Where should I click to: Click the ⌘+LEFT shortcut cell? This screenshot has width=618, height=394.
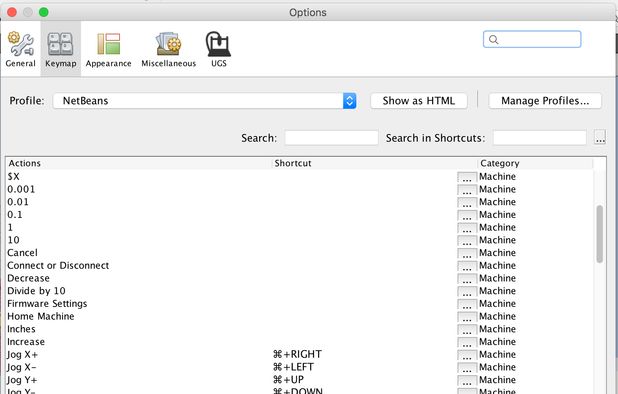pyautogui.click(x=293, y=367)
